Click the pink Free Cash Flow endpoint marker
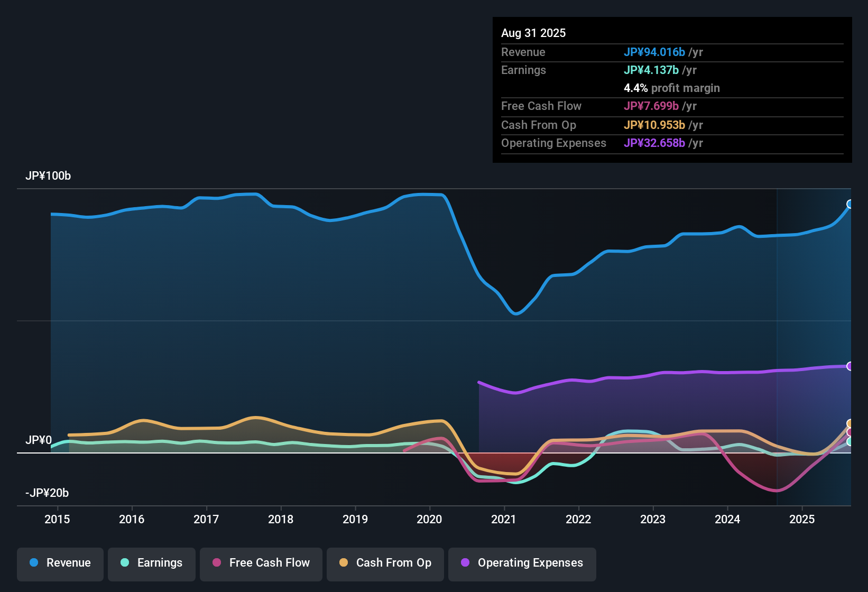This screenshot has height=592, width=868. [x=850, y=432]
